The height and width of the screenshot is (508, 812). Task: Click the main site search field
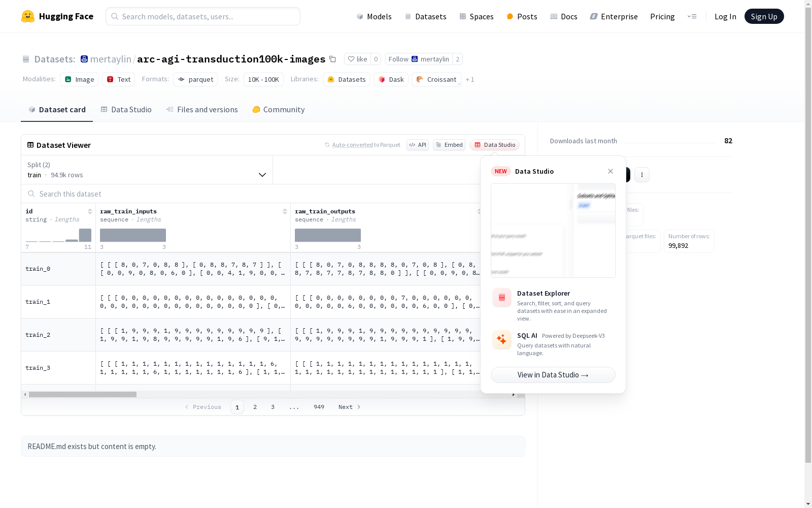click(203, 16)
